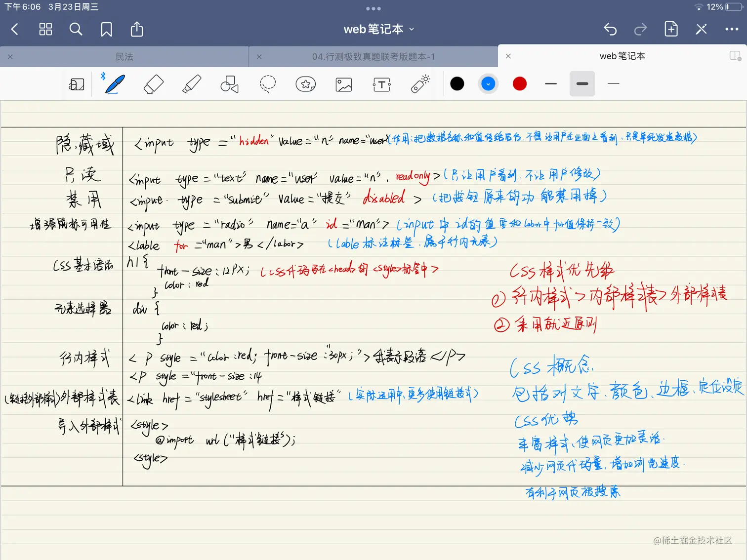Undo the last stroke
Screen dimensions: 747x560
tap(610, 30)
